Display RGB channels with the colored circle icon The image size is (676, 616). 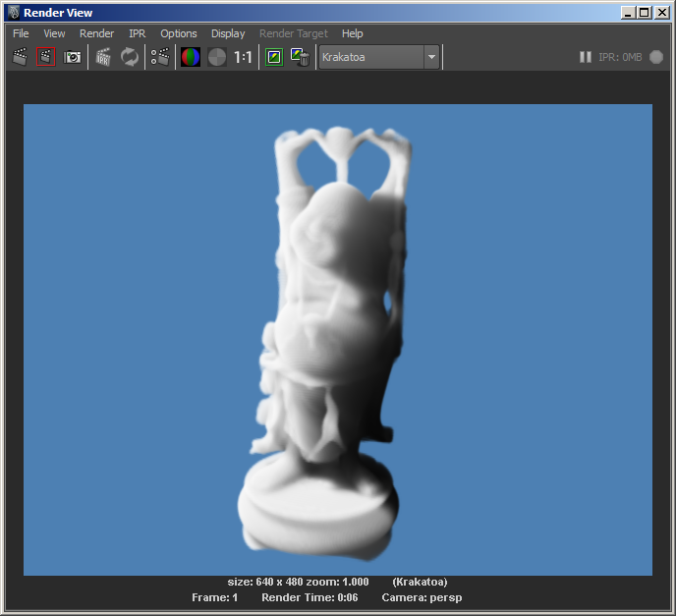pyautogui.click(x=191, y=57)
